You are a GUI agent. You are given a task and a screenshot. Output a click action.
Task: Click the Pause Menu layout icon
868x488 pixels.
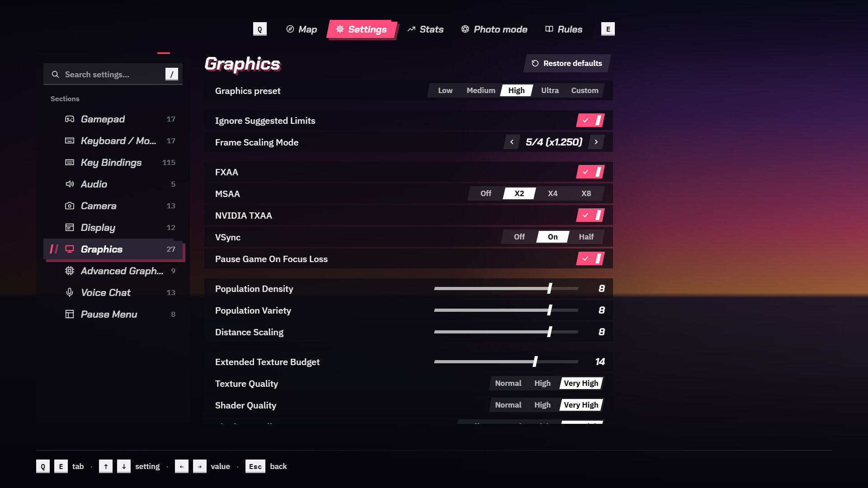click(69, 314)
